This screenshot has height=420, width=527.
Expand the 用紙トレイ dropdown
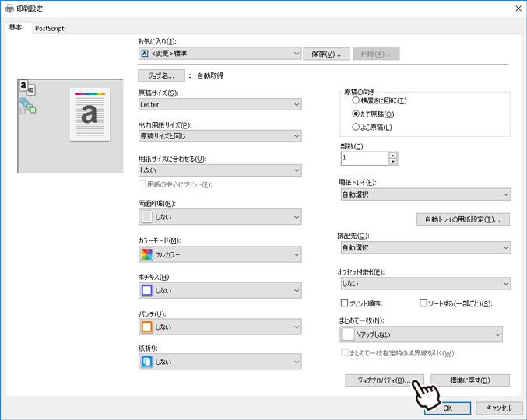pos(425,194)
